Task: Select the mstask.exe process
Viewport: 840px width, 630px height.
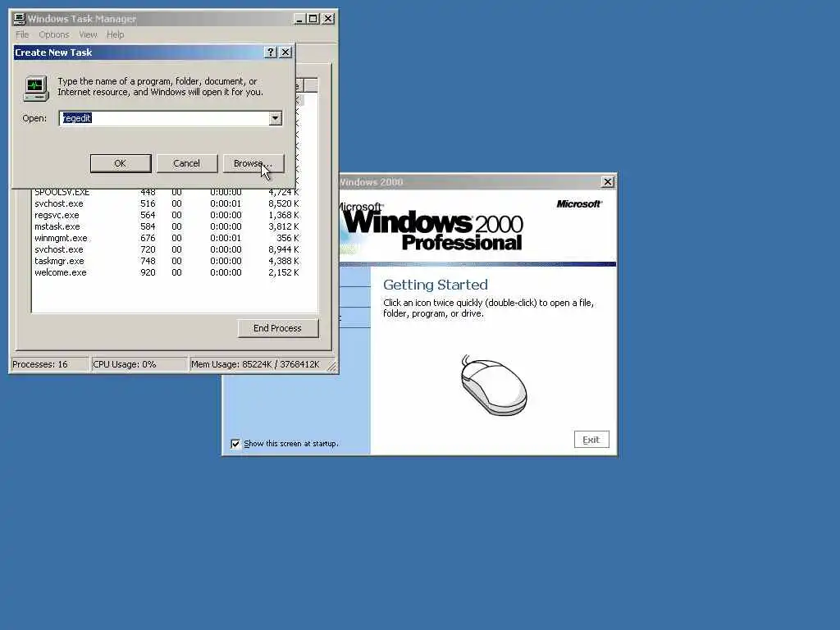Action: [x=167, y=226]
